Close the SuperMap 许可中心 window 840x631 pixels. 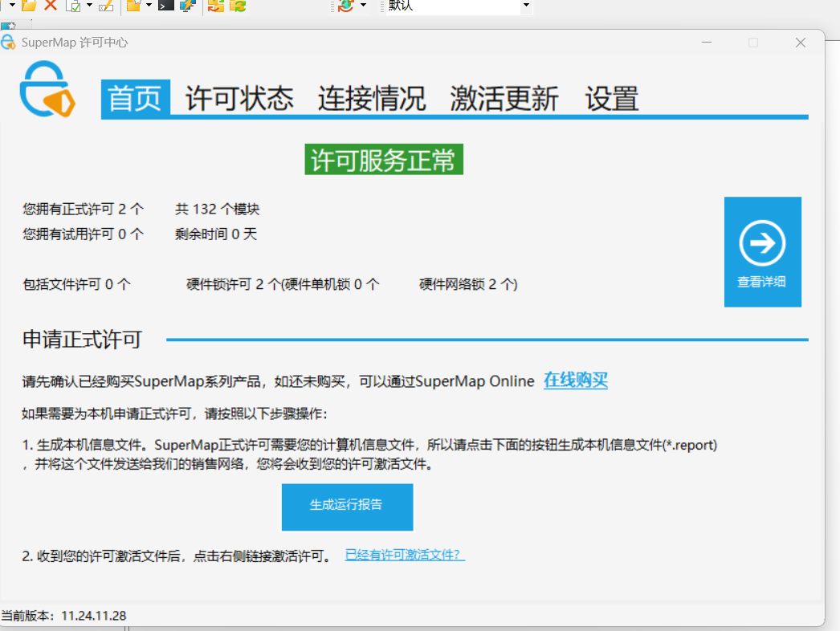pyautogui.click(x=801, y=43)
